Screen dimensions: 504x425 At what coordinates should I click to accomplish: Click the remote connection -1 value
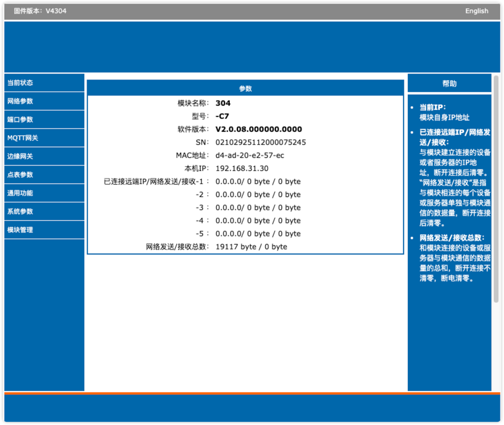tap(258, 182)
